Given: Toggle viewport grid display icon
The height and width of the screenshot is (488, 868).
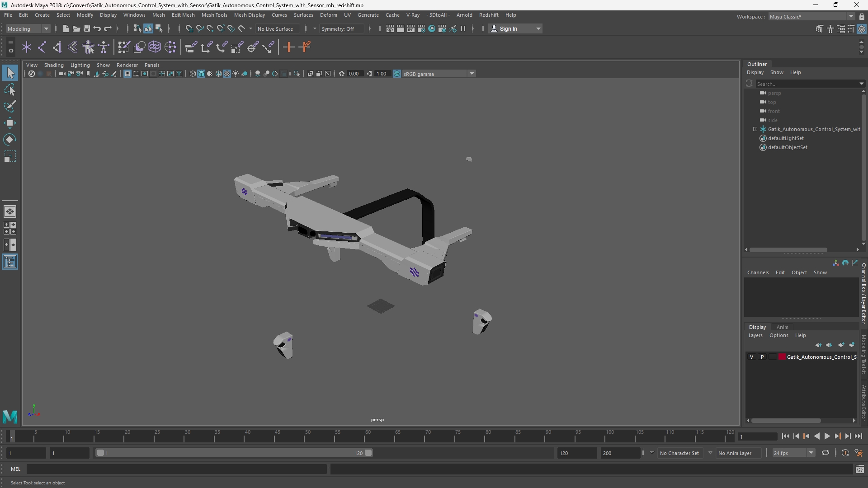Looking at the screenshot, I should tap(127, 74).
